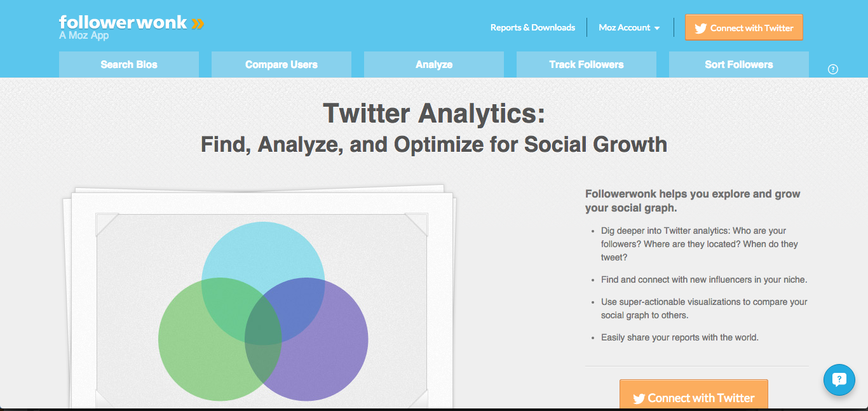
Task: Click the followerwonk logo
Action: point(132,27)
